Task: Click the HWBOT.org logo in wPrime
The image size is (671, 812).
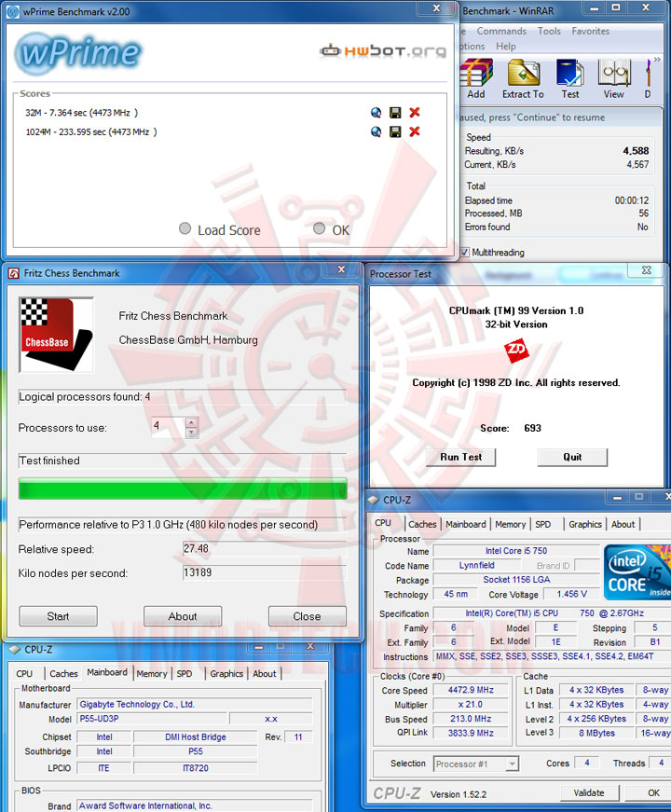Action: pyautogui.click(x=383, y=50)
